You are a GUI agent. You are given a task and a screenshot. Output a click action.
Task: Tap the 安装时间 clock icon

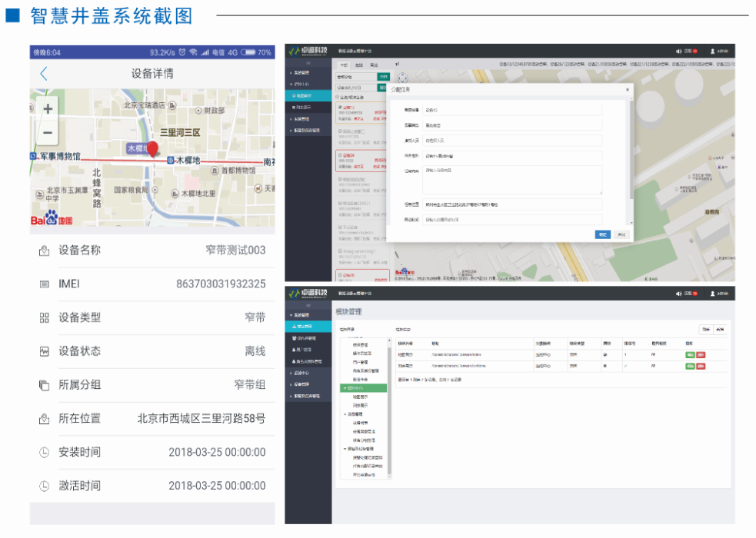(44, 452)
